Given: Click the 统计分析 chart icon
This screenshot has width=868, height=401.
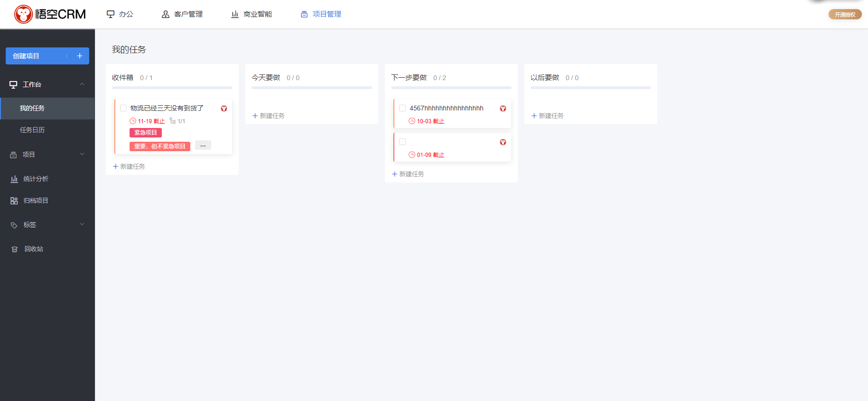Looking at the screenshot, I should click(14, 179).
